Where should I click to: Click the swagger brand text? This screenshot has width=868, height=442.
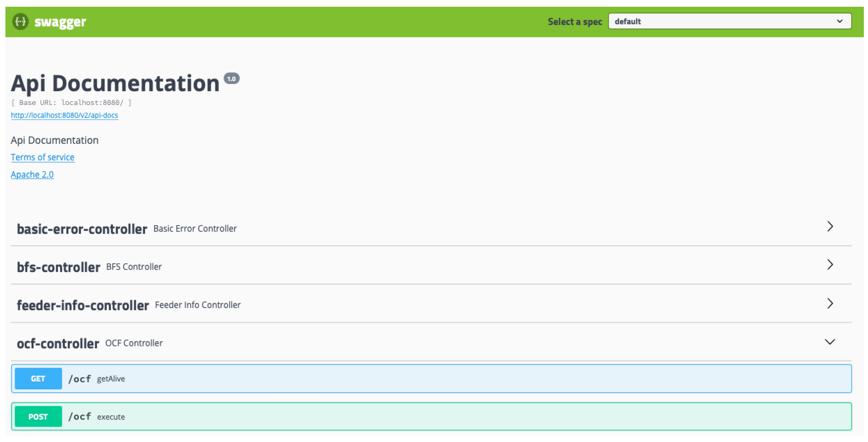pos(60,22)
